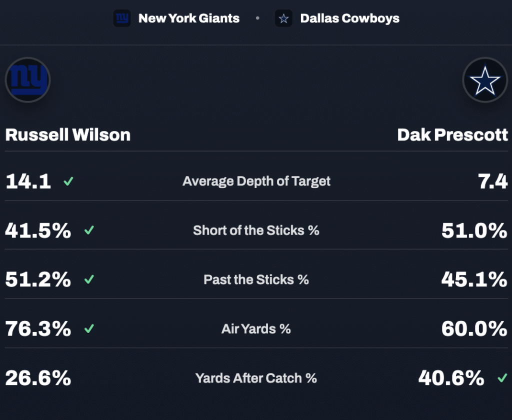Click checkmark beside 14.1 depth of target

68,181
